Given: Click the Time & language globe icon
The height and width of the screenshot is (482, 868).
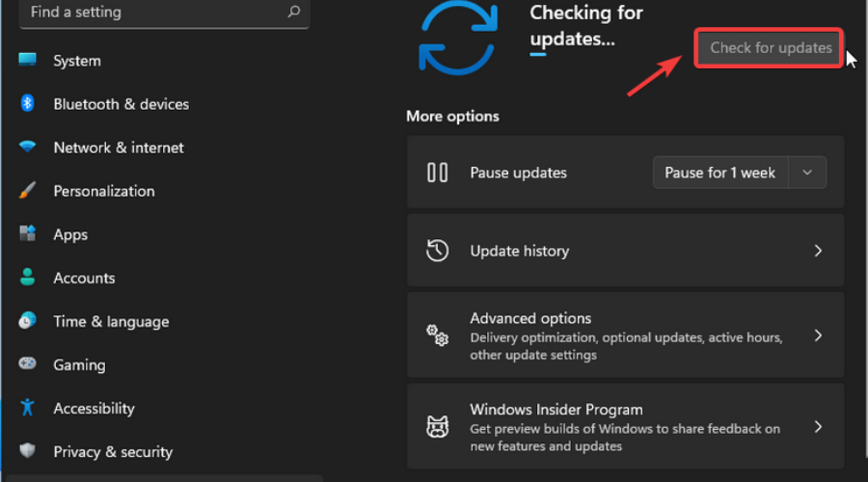Looking at the screenshot, I should [27, 321].
